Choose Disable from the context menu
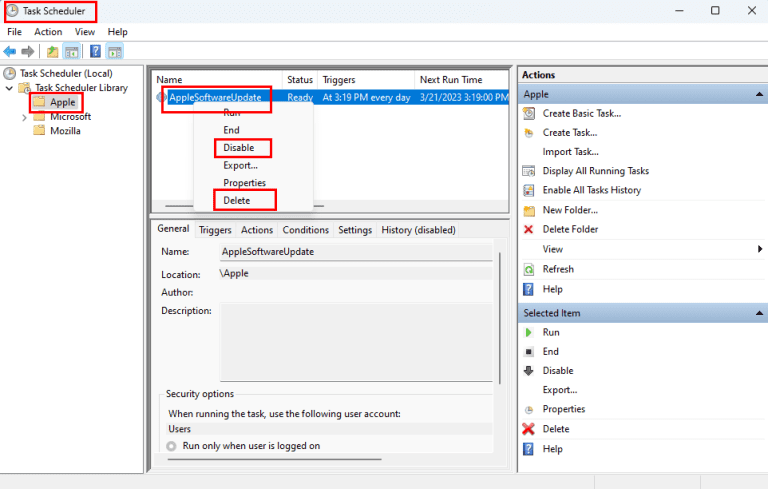This screenshot has height=489, width=768. (x=238, y=148)
